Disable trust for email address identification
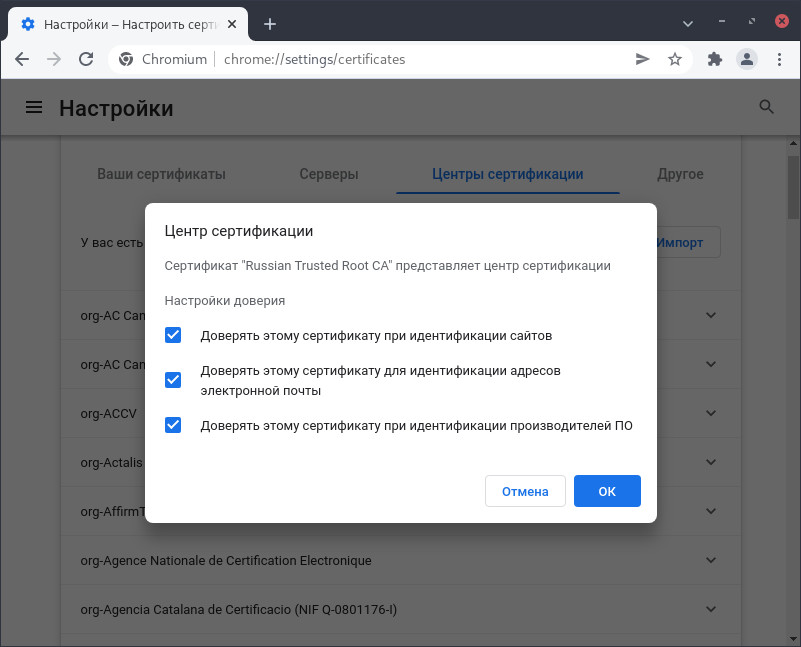 (173, 380)
